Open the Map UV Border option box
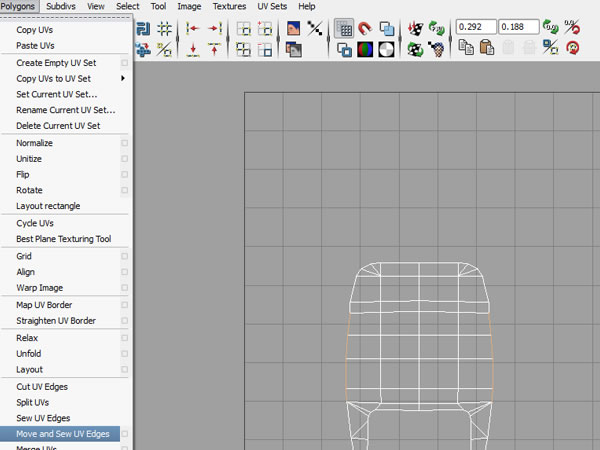This screenshot has width=600, height=450. pos(124,305)
